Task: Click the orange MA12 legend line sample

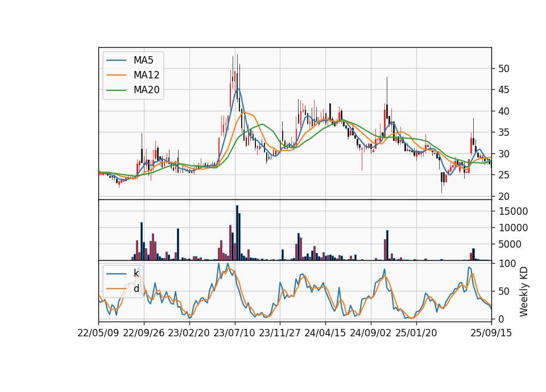Action: point(116,75)
